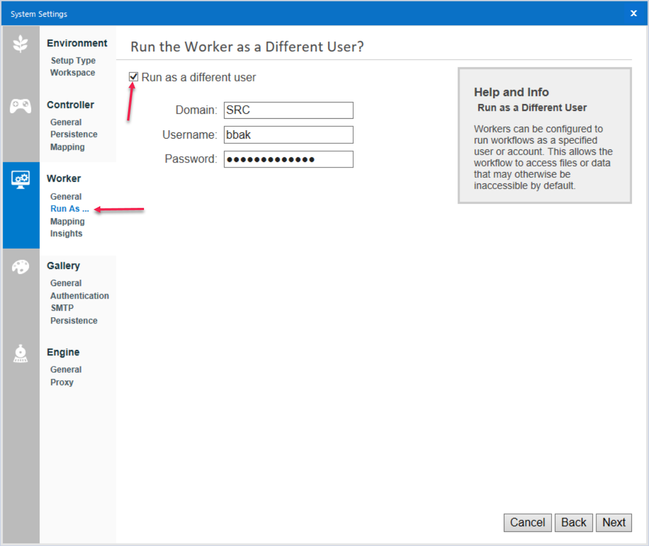Open General under Gallery
The height and width of the screenshot is (546, 649).
click(66, 283)
